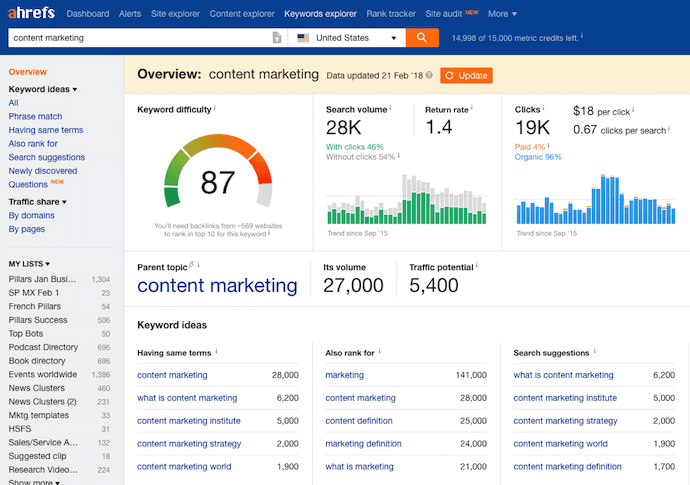Screen dimensions: 690x485
Task: Click the help icon beside data updated date
Action: point(429,76)
